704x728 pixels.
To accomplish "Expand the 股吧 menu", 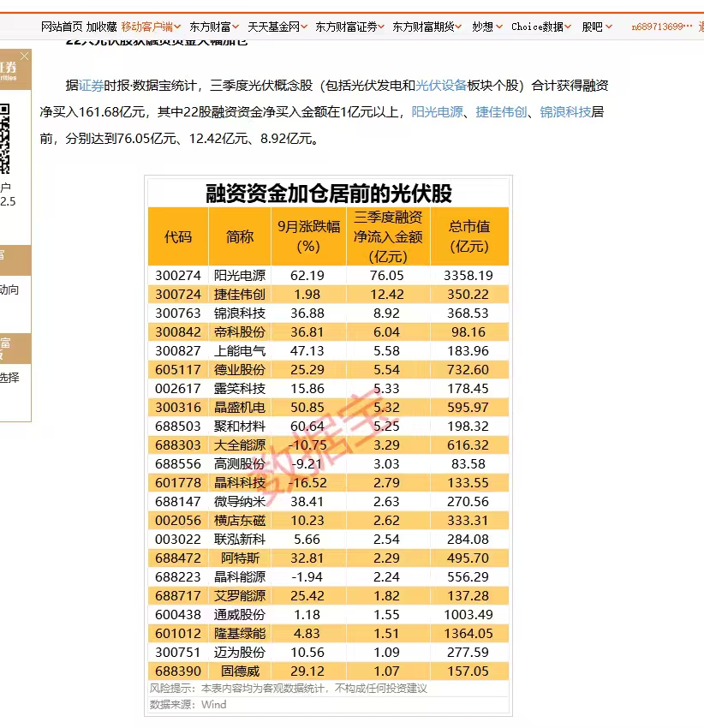I will click(597, 27).
